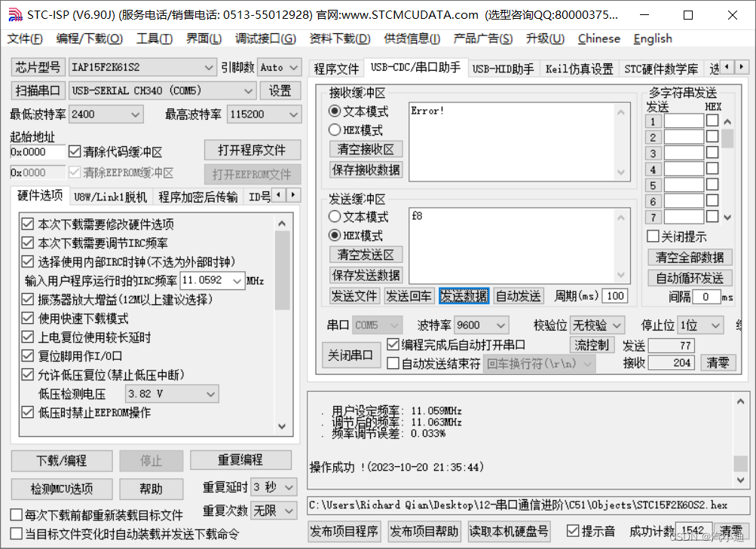Switch language via English menu item

652,38
